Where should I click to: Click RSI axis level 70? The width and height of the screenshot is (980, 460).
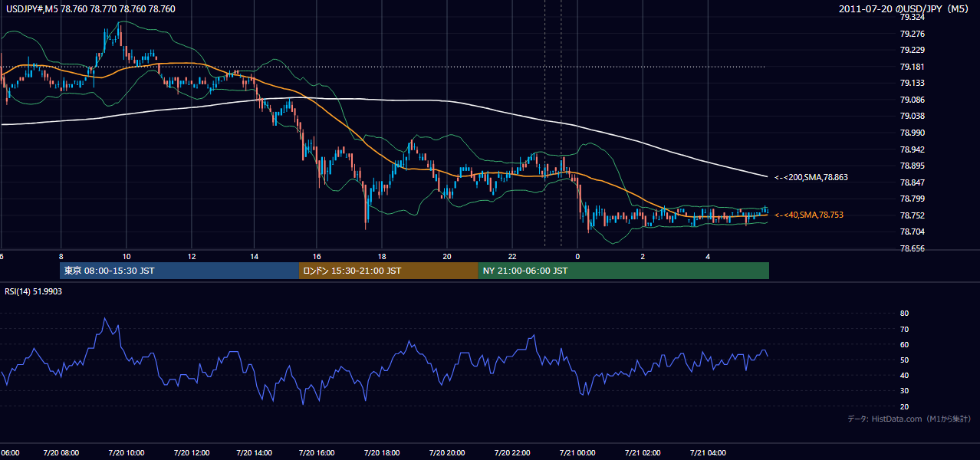coord(904,329)
